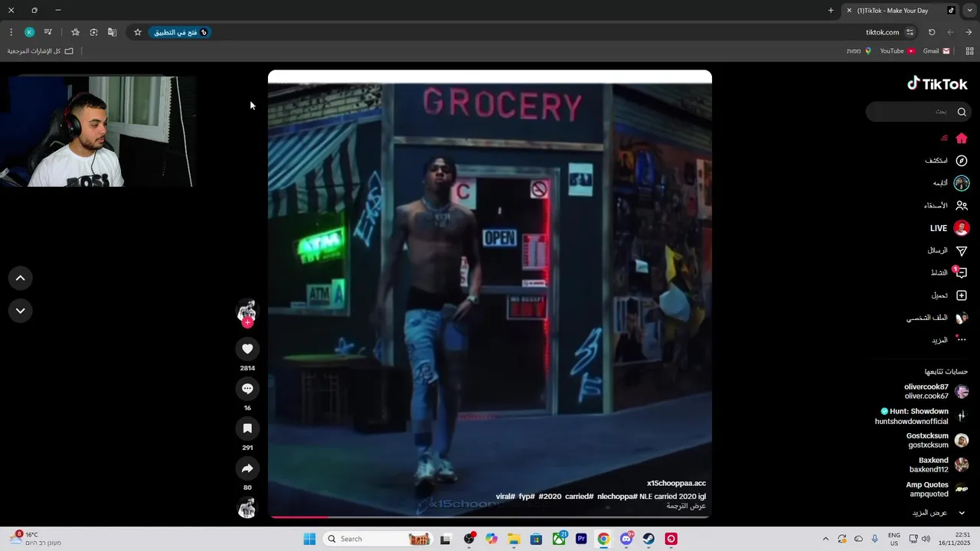Open TikTok home logo

point(937,84)
